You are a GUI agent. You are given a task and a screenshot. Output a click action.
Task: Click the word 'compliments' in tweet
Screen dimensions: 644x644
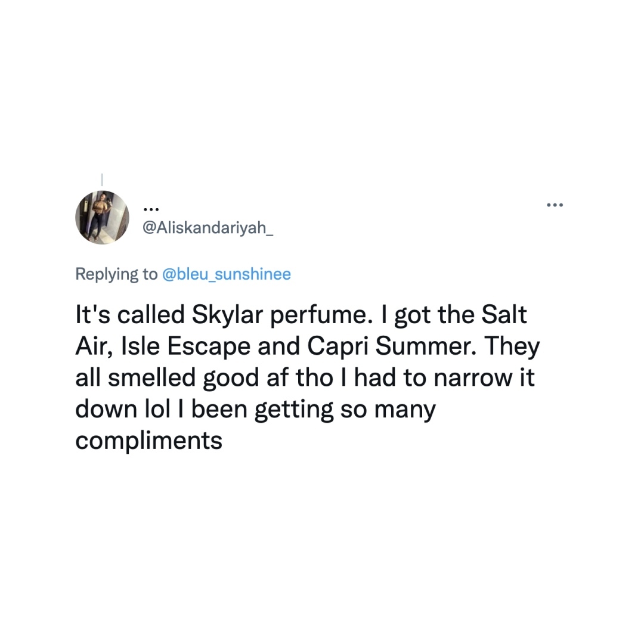pyautogui.click(x=148, y=441)
